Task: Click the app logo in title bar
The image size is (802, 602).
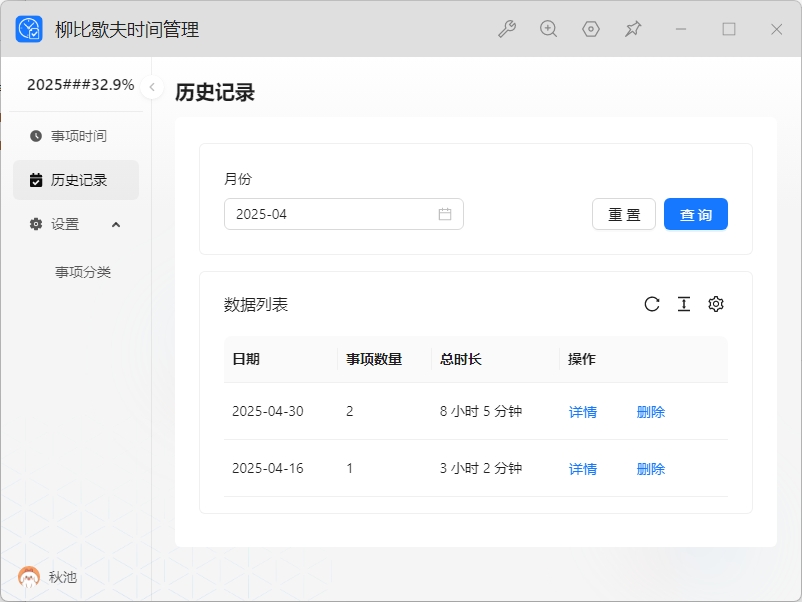Action: (x=29, y=29)
